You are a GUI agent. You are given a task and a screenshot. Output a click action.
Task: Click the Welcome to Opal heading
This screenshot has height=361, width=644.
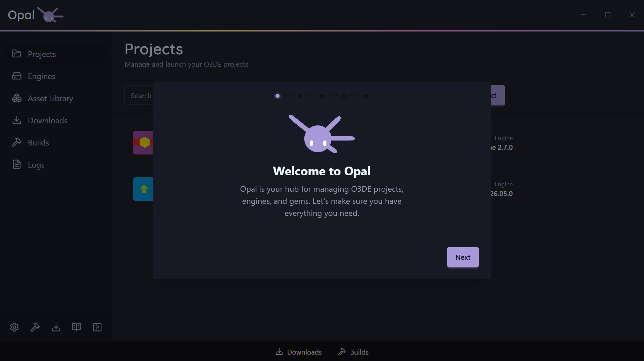[321, 171]
